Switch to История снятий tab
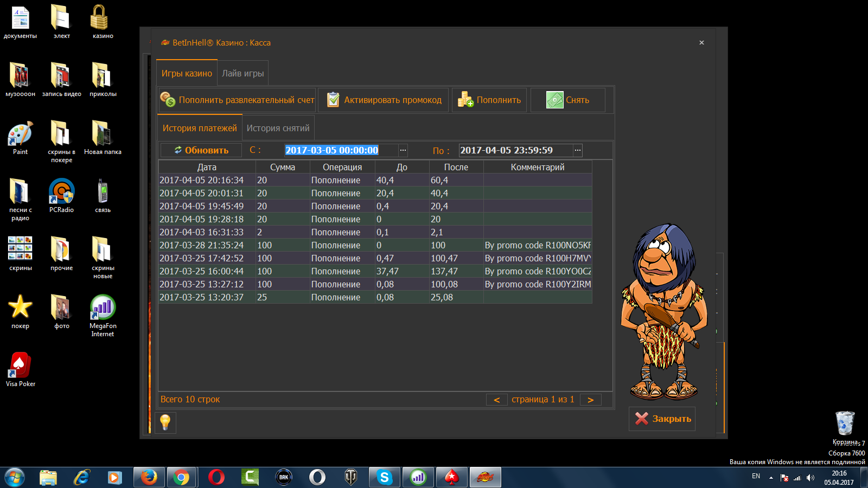868x488 pixels. pyautogui.click(x=278, y=129)
